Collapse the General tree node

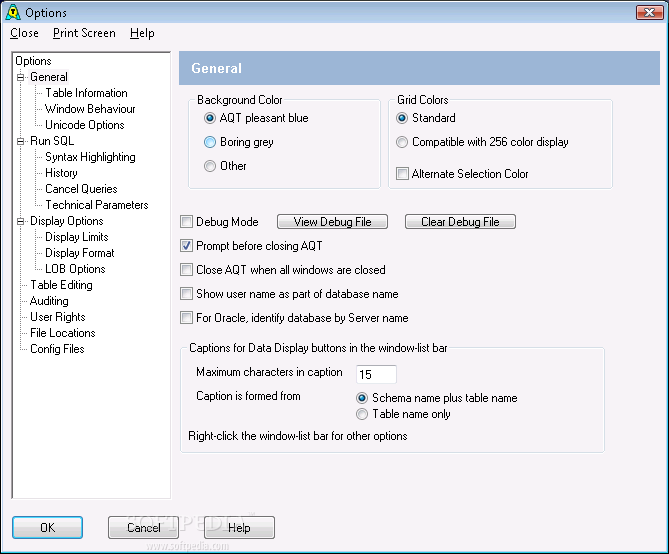tap(20, 77)
